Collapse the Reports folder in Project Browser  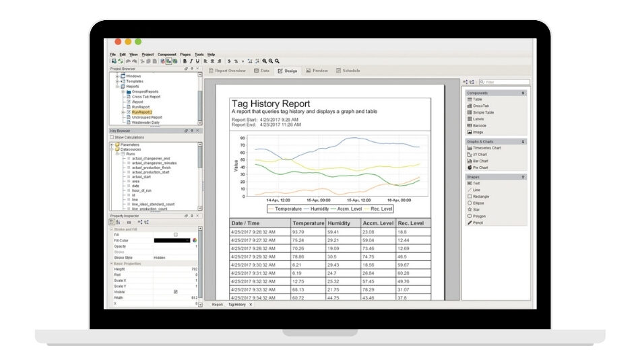(x=117, y=86)
